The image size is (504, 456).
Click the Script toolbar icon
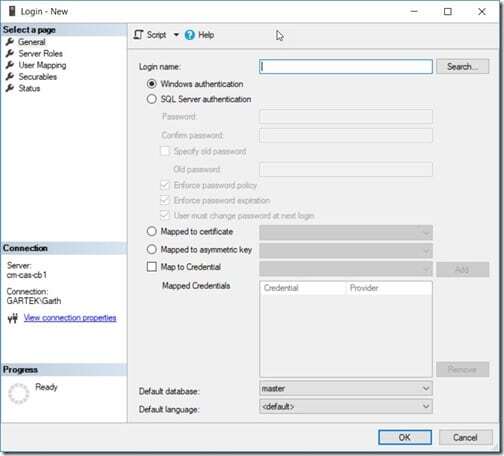coord(138,35)
